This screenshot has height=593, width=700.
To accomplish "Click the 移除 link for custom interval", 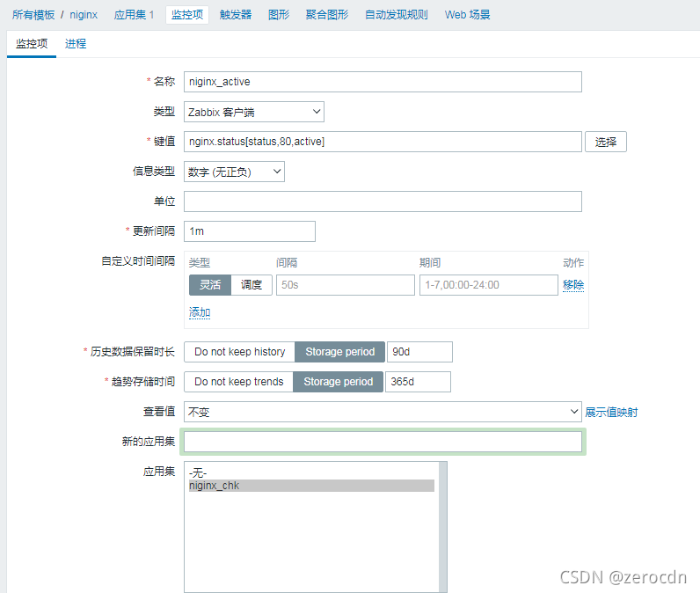I will pos(573,285).
